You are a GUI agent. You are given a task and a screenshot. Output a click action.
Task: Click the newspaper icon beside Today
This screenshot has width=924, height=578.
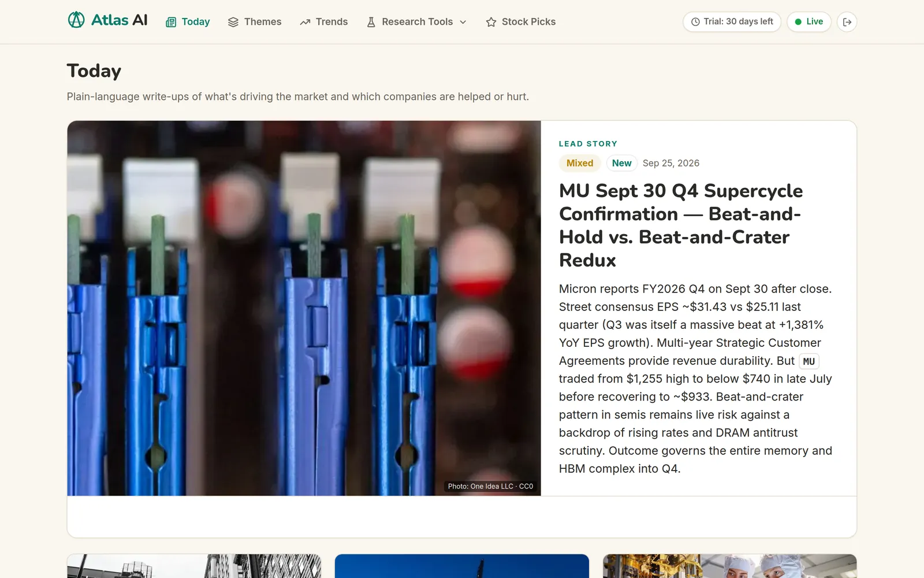point(171,22)
